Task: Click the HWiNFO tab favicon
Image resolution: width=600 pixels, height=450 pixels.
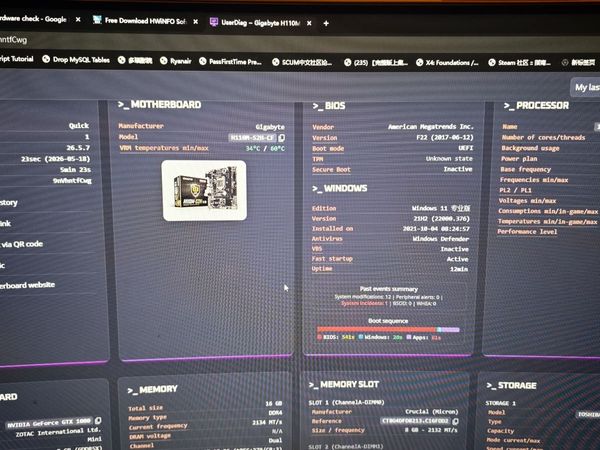Action: tap(97, 20)
